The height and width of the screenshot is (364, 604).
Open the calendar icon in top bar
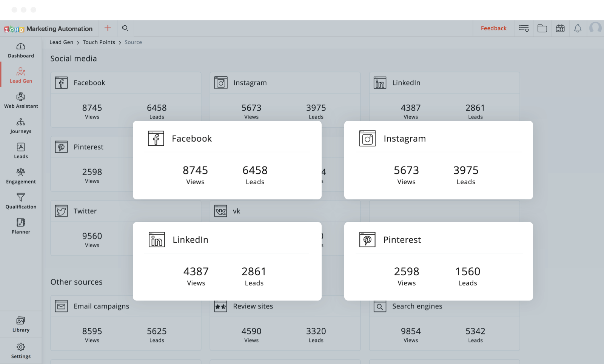click(x=560, y=28)
